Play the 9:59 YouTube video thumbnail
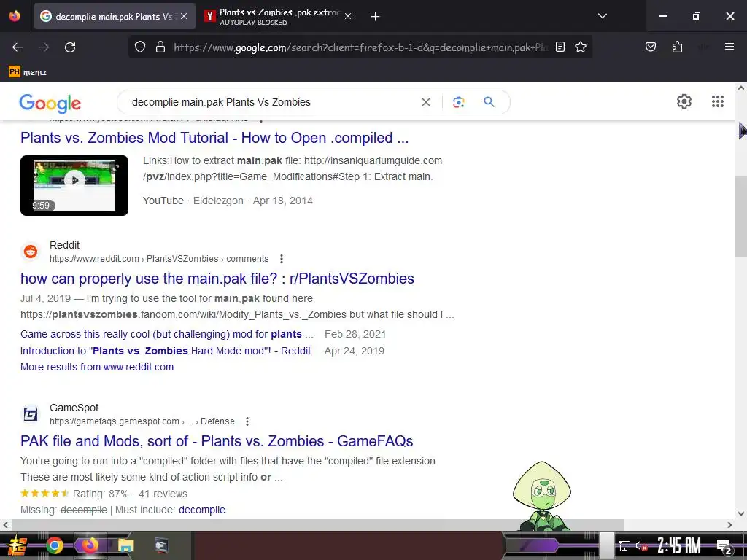Screen dimensions: 747x560 (x=74, y=185)
